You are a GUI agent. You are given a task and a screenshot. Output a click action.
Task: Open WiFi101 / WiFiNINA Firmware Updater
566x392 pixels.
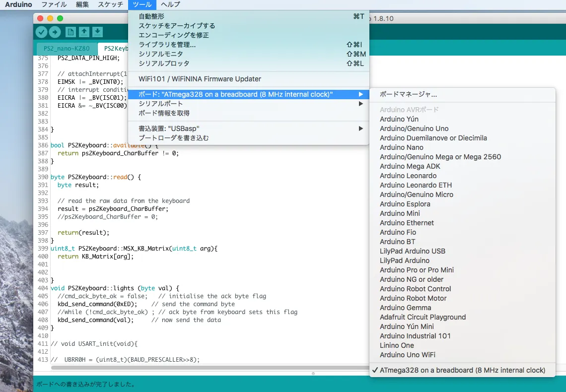coord(249,79)
